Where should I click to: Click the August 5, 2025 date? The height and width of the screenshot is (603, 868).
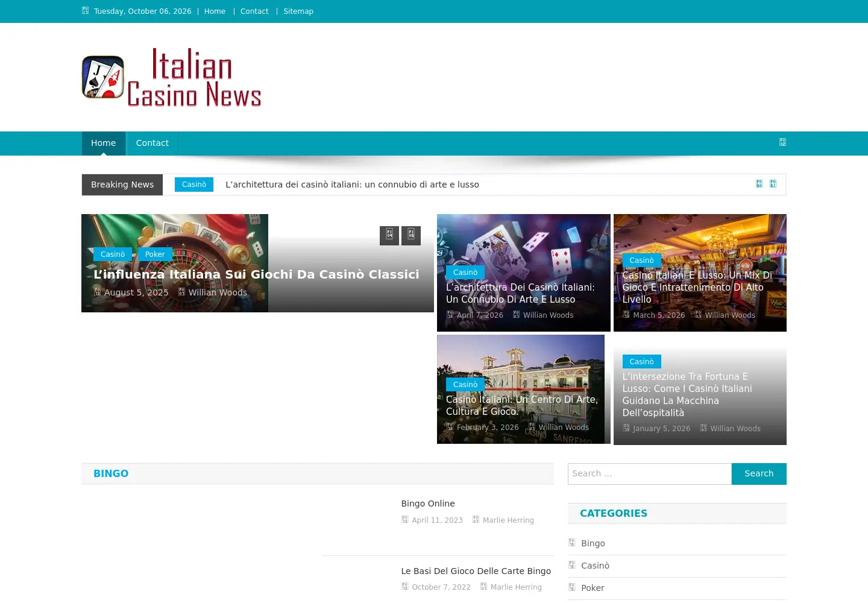136,292
